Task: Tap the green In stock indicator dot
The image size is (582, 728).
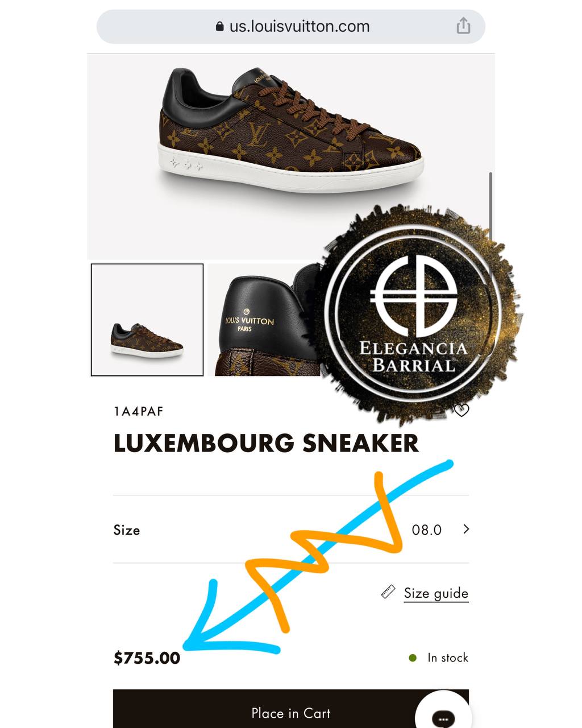Action: (413, 658)
